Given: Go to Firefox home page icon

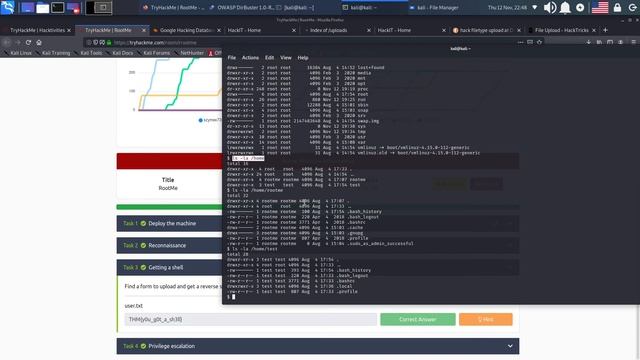Looking at the screenshot, I should click(x=39, y=42).
